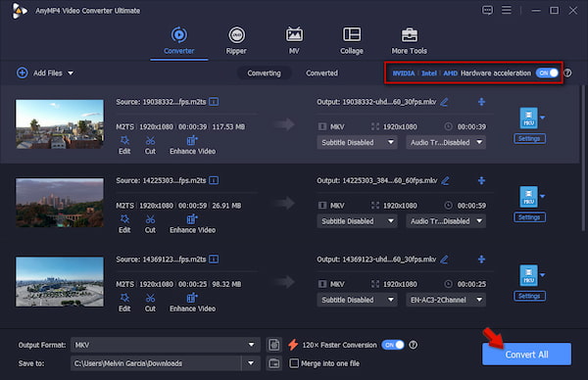Open the Converter tab
The height and width of the screenshot is (380, 588).
click(x=179, y=41)
